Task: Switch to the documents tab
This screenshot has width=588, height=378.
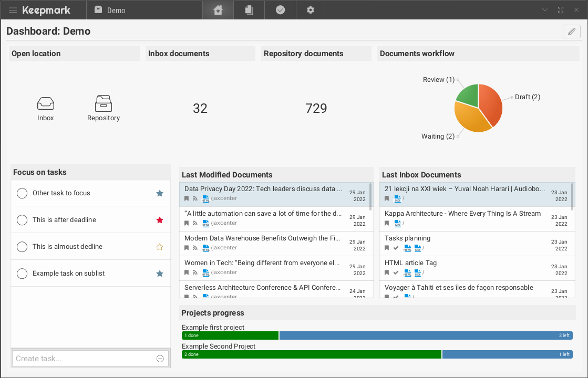Action: [x=249, y=10]
